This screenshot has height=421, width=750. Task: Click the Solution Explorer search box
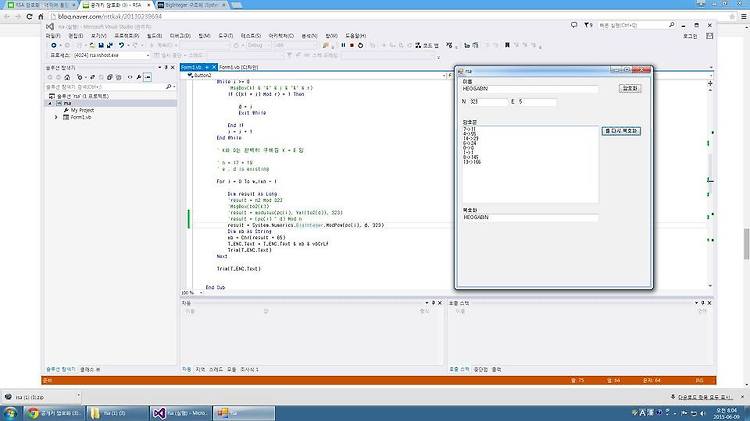[x=110, y=87]
